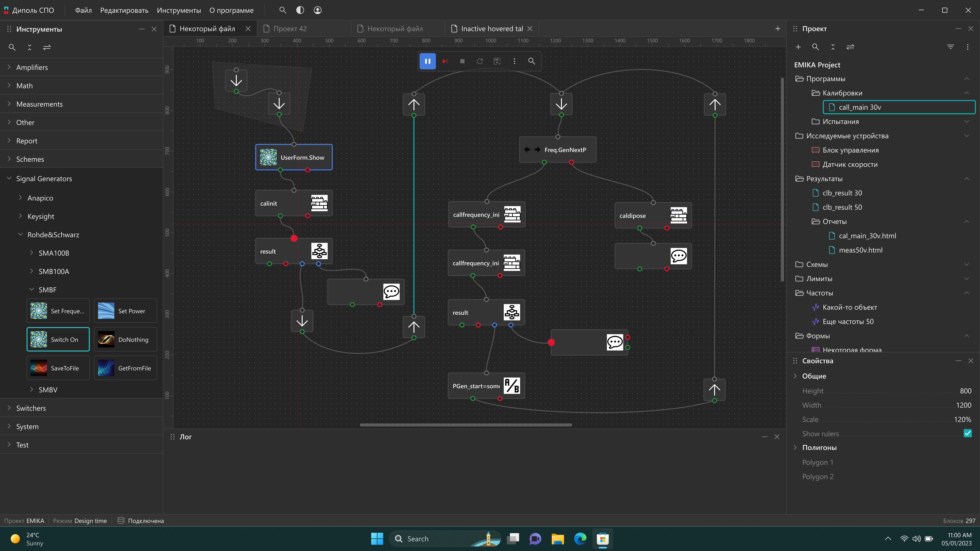This screenshot has width=980, height=551.
Task: Click the swap arrows icon in Инструменты panel
Action: [47, 48]
